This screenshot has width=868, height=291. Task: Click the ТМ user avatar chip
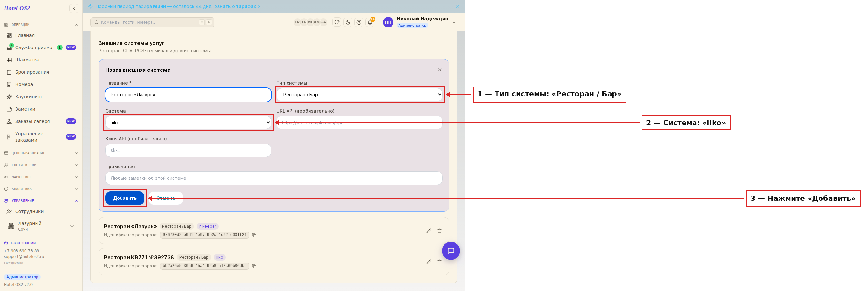(297, 22)
